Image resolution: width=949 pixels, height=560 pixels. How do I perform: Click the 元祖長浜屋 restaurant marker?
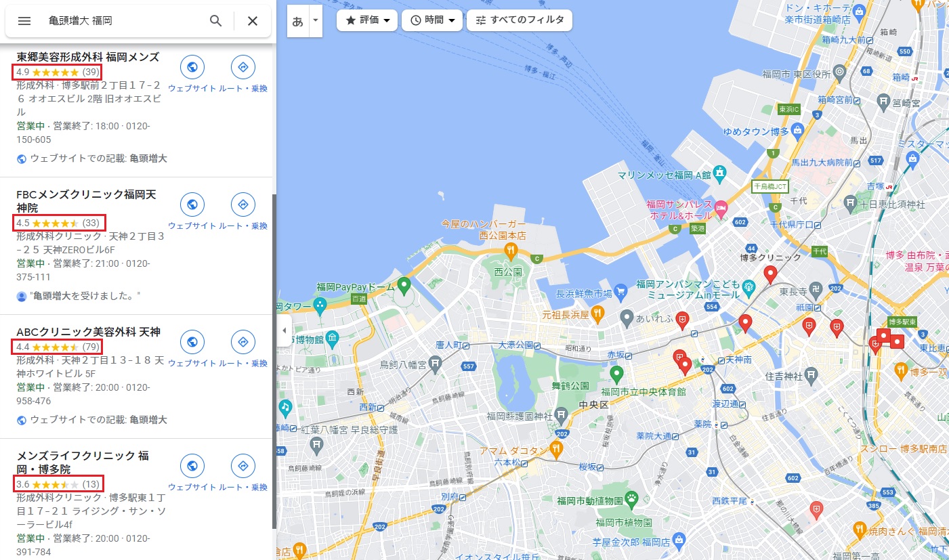[597, 313]
